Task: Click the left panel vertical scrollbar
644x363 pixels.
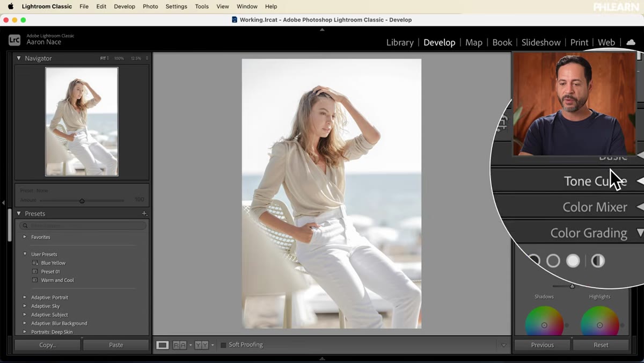Action: pos(9,226)
